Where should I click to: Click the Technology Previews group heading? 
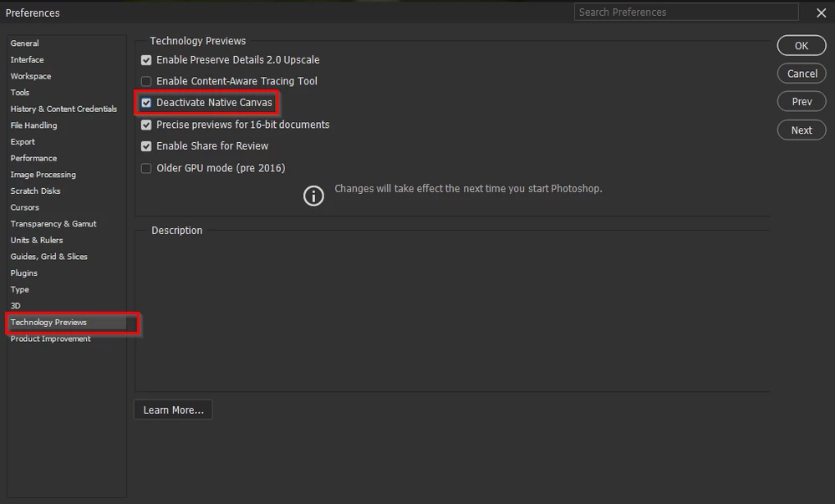[197, 41]
